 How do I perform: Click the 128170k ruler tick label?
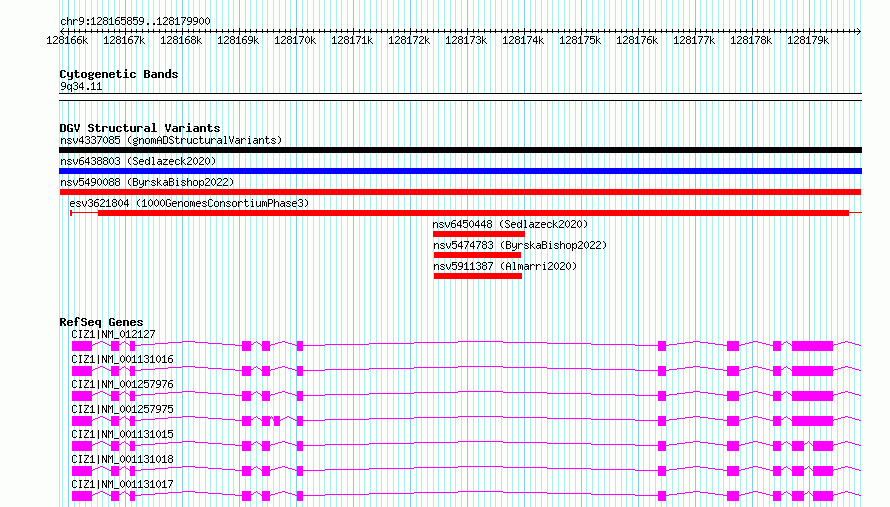click(295, 40)
